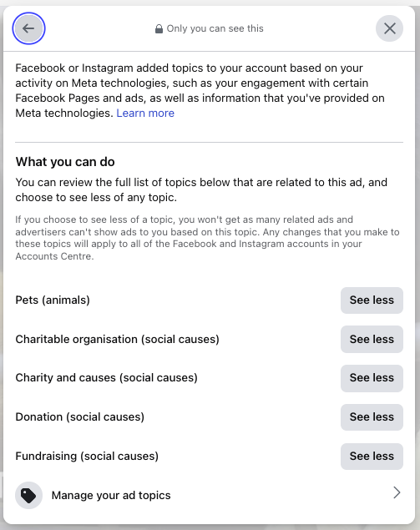
Task: See less of Pets (animals) topic
Action: tap(372, 300)
